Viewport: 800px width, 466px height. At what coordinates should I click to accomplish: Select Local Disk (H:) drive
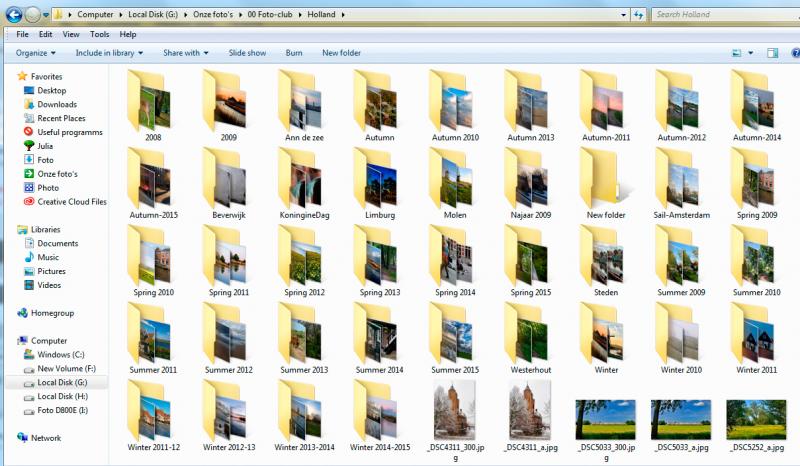pyautogui.click(x=62, y=396)
